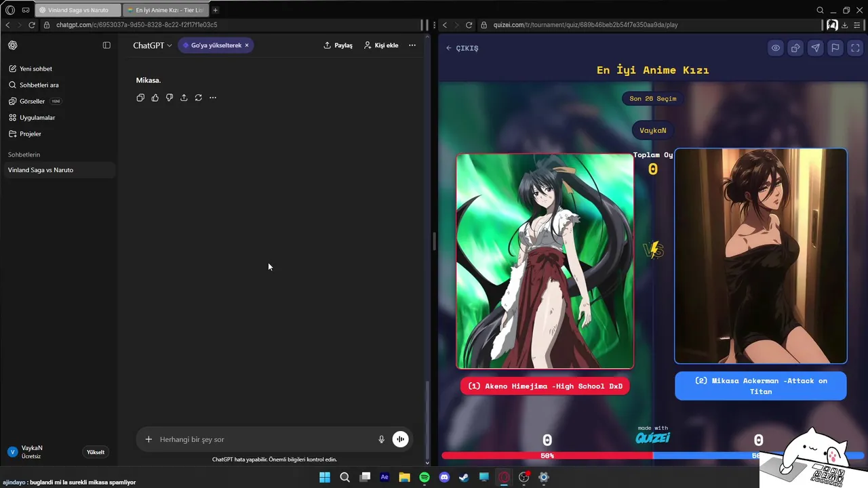
Task: Vote for Akeno Himejima button
Action: (x=545, y=386)
